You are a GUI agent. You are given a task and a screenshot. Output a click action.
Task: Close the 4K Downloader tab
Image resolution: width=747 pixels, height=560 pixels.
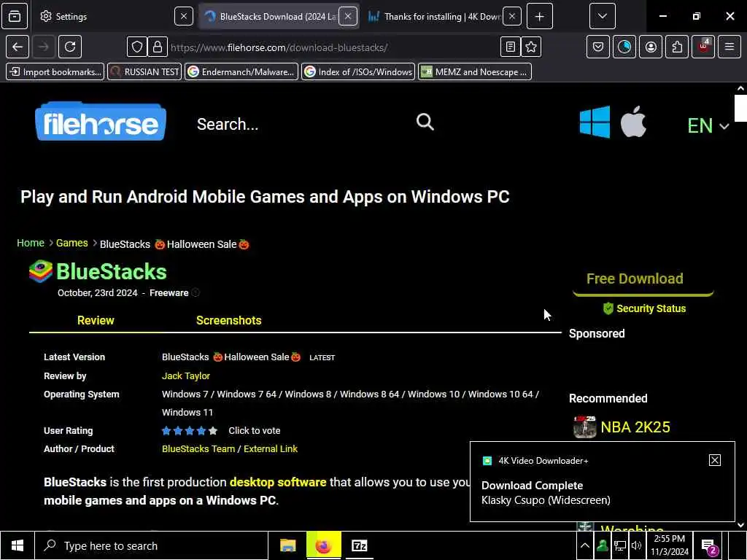point(511,16)
